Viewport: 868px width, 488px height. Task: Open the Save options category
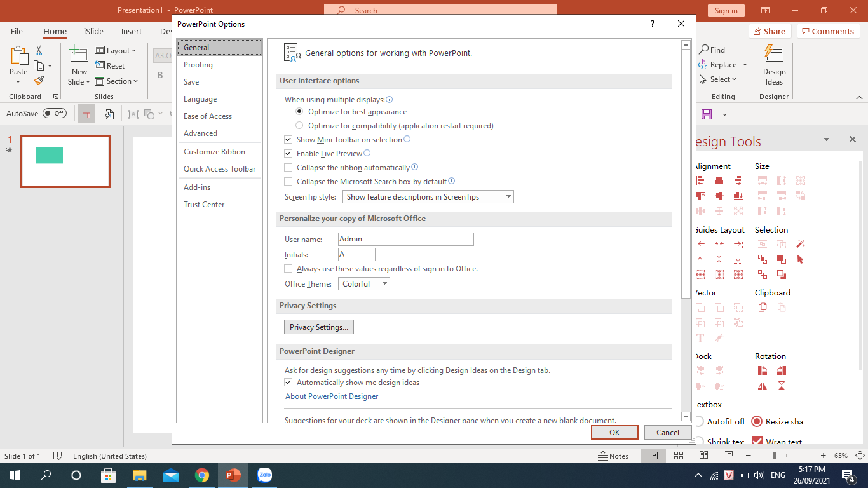point(219,82)
